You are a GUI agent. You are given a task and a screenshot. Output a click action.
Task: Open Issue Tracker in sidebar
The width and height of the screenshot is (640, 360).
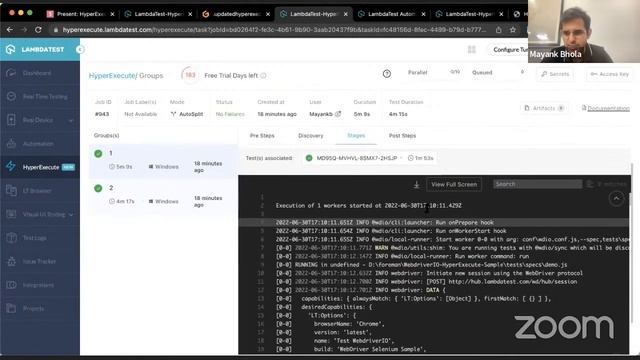[x=39, y=261]
